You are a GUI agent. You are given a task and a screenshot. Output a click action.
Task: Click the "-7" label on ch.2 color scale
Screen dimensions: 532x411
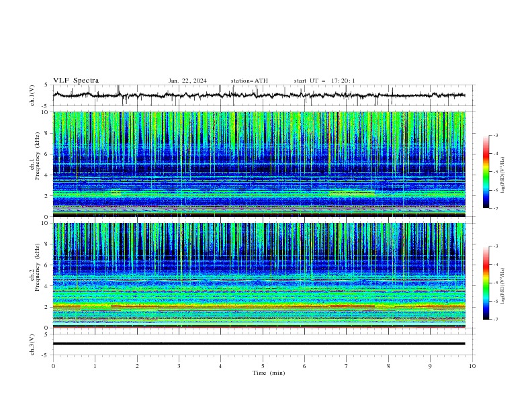click(x=496, y=320)
